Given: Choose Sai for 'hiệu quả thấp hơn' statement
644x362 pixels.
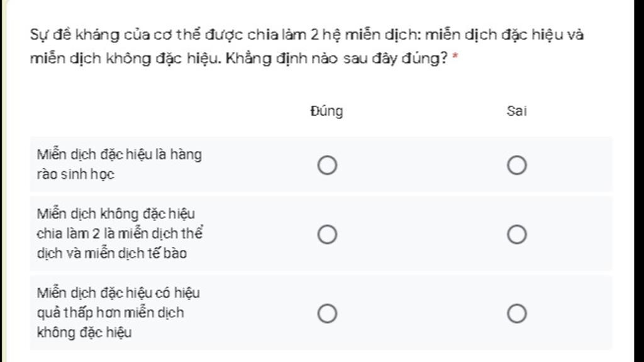Looking at the screenshot, I should coord(517,314).
